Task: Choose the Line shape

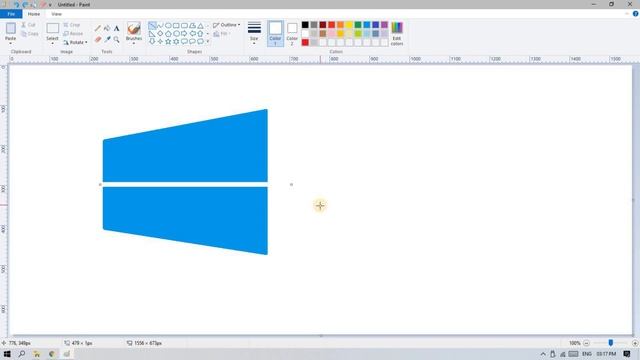Action: (x=152, y=25)
